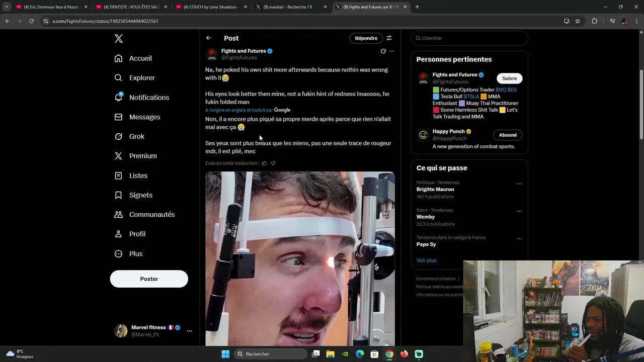Switch to the COUCH by Lena Situations tab
Viewport: 644px width, 362px height.
tap(211, 7)
